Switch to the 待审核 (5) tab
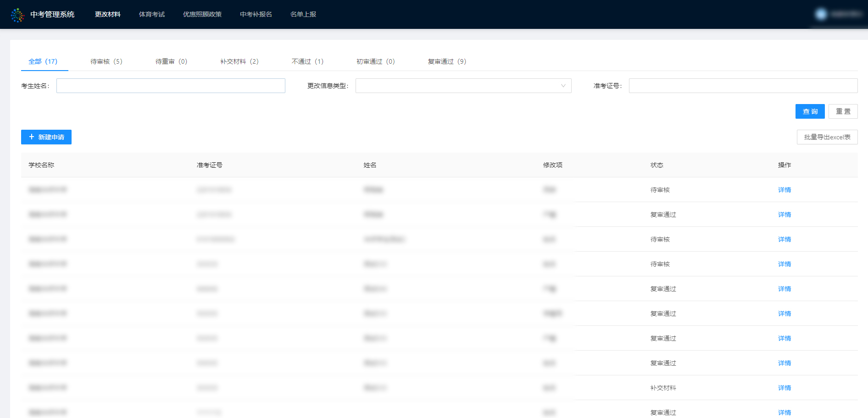Screen dimensions: 868x418 (x=106, y=61)
